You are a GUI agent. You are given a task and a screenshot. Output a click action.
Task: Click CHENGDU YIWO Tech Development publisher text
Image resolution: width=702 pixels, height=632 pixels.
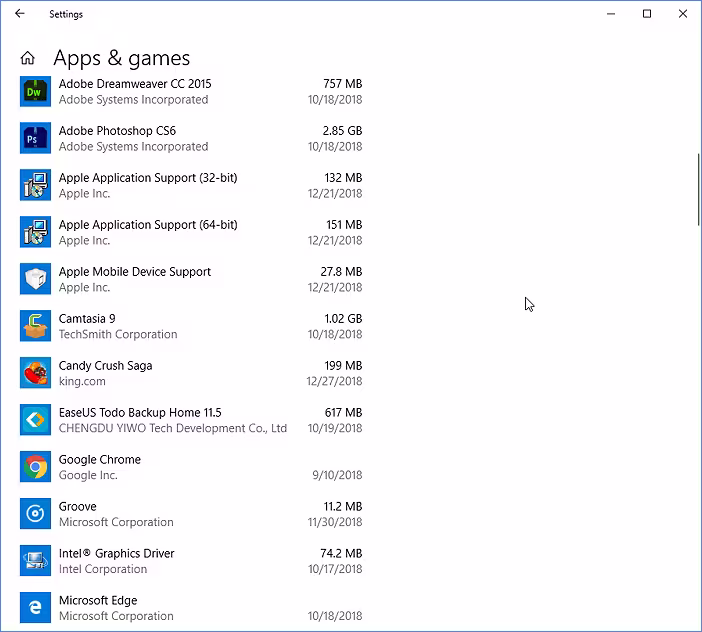(x=173, y=428)
